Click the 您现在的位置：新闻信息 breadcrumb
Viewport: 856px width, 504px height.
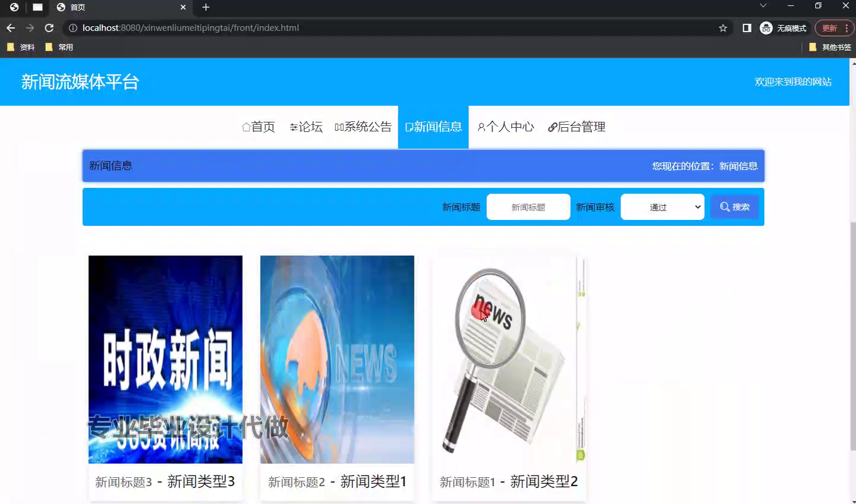coord(705,166)
